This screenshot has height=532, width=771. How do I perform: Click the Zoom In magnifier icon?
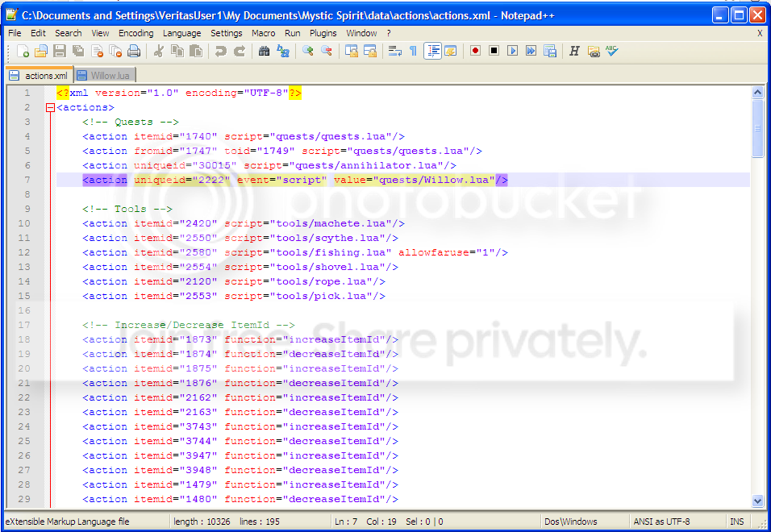click(308, 51)
